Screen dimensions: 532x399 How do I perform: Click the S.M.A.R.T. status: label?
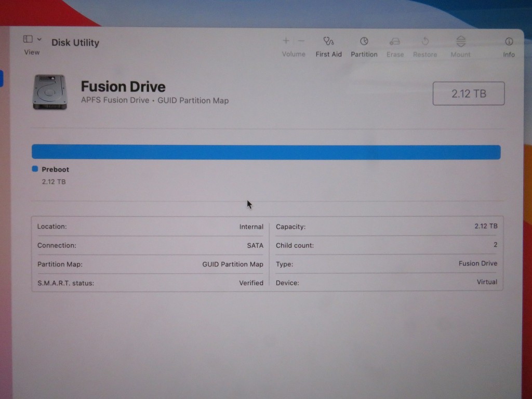(x=65, y=283)
